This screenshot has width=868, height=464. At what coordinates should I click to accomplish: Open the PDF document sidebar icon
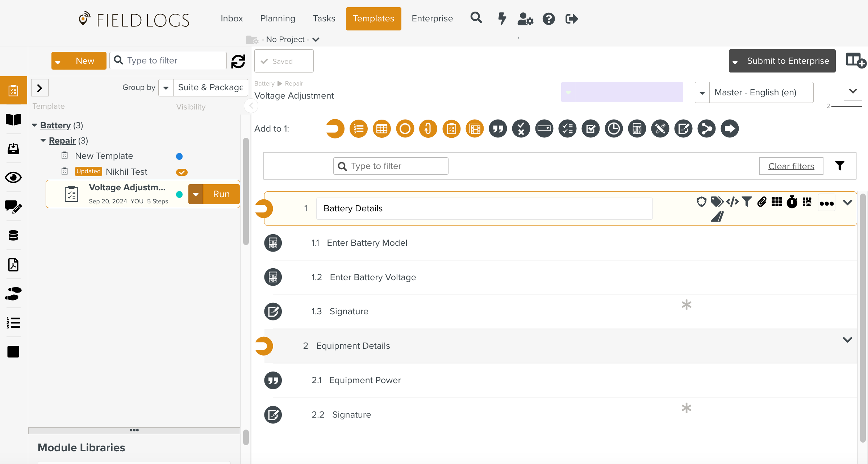13,265
